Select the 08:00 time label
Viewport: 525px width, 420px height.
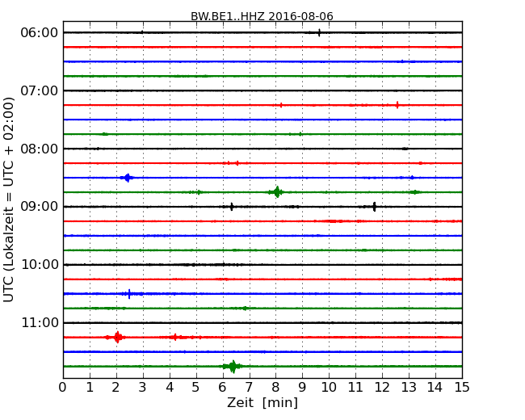[40, 149]
